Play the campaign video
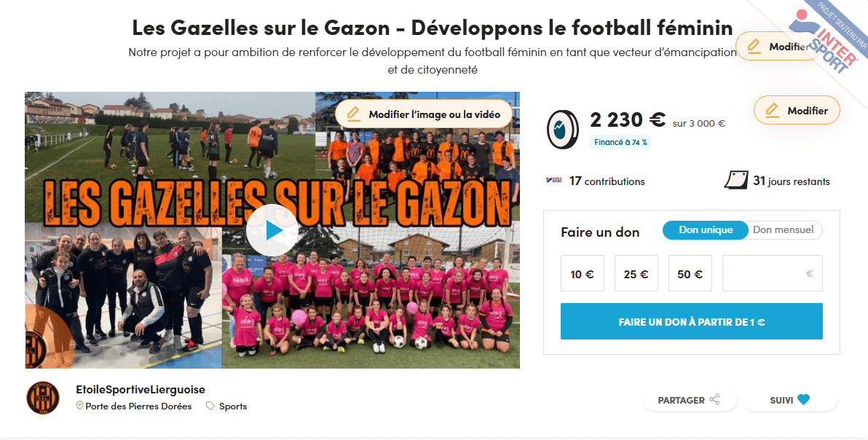Viewport: 868px width, 440px height. [272, 230]
